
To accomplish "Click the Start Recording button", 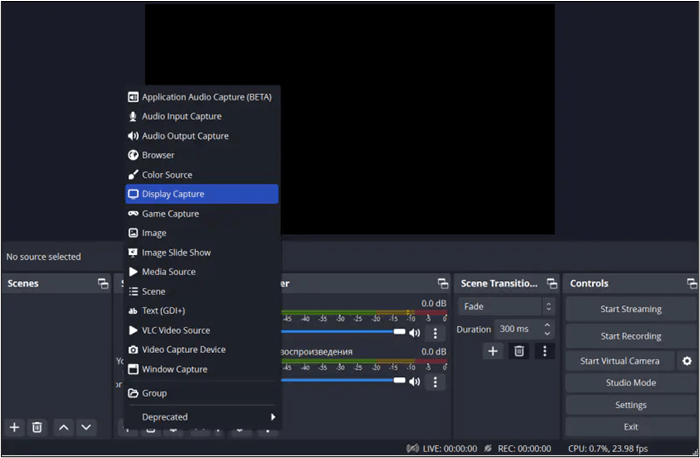I will point(630,336).
